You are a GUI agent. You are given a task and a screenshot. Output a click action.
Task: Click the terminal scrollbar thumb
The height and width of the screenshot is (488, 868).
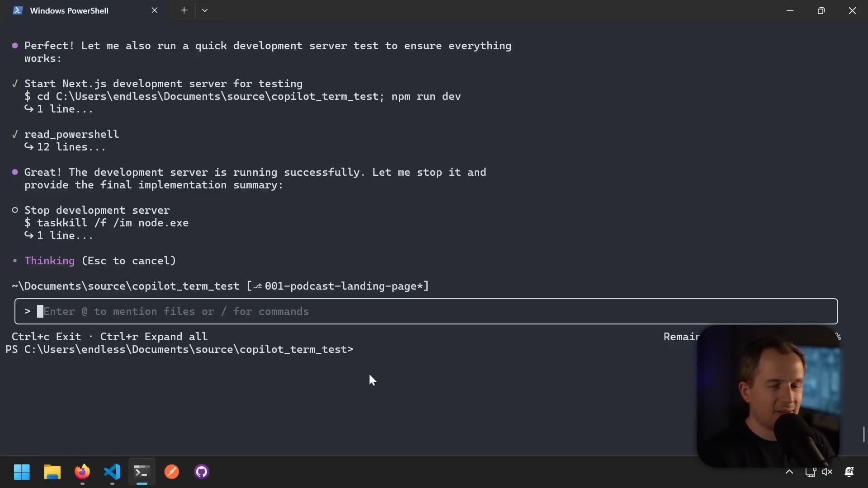tap(863, 434)
